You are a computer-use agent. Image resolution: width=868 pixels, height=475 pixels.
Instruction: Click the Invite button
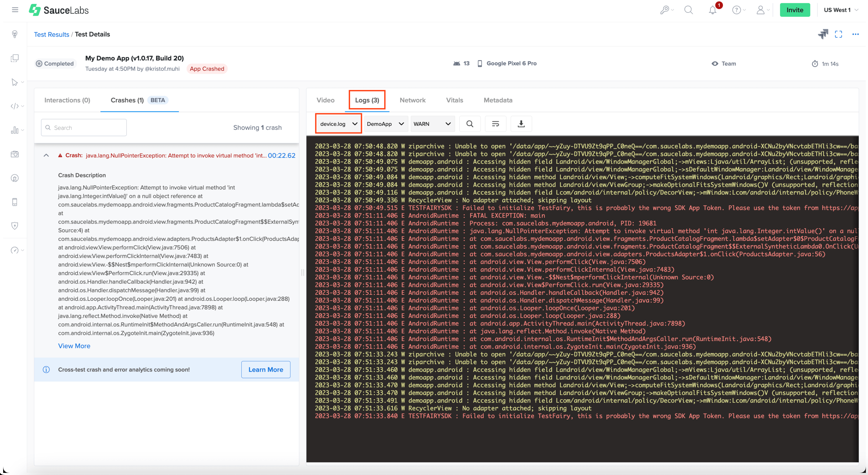point(795,10)
